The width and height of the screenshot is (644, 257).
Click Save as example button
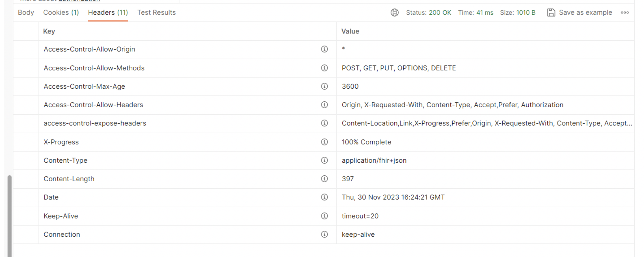click(x=580, y=13)
